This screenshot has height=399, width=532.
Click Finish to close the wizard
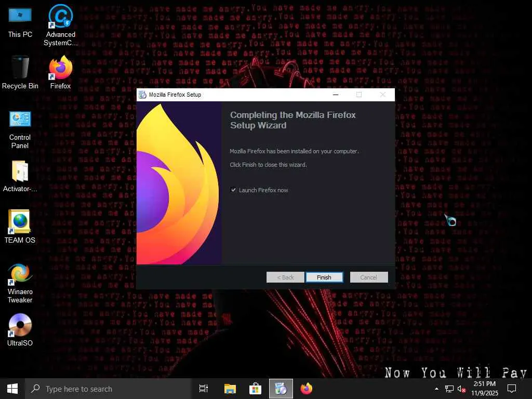click(324, 277)
